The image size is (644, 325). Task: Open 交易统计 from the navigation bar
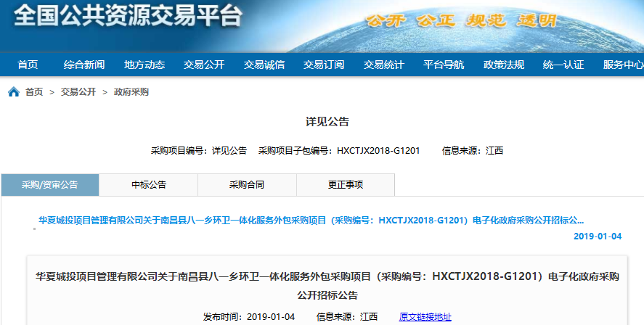pyautogui.click(x=384, y=65)
